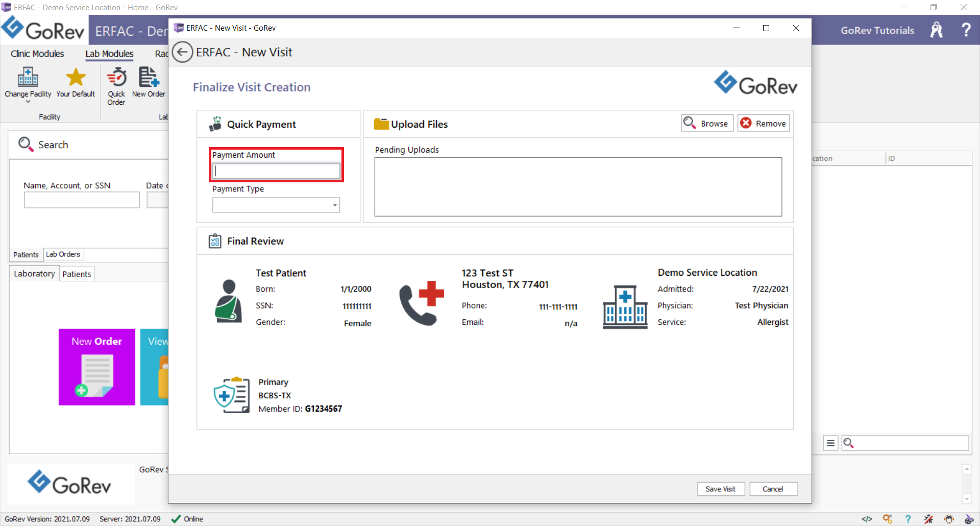Click the Allergist service value
The width and height of the screenshot is (980, 526).
tap(773, 322)
